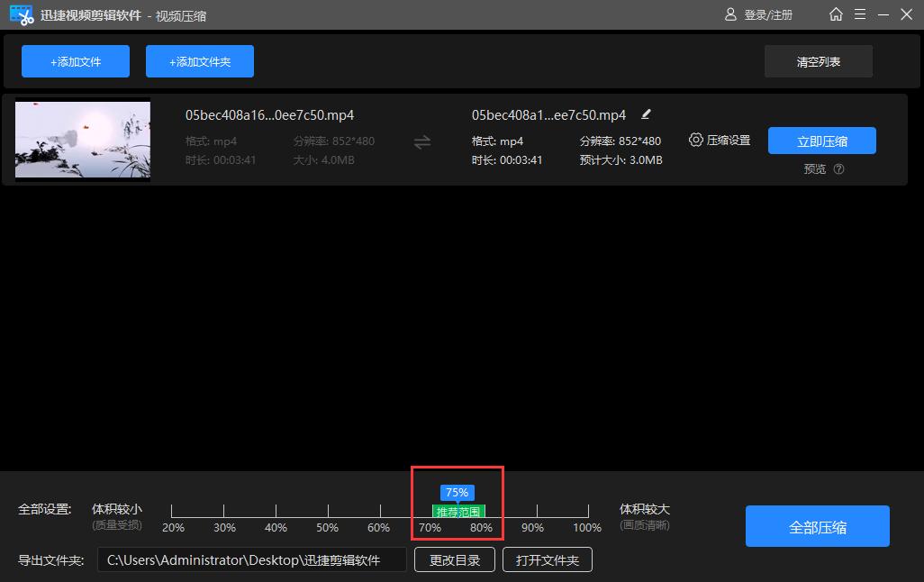Click the pencil icon to rename output file
The height and width of the screenshot is (582, 924).
(x=646, y=114)
